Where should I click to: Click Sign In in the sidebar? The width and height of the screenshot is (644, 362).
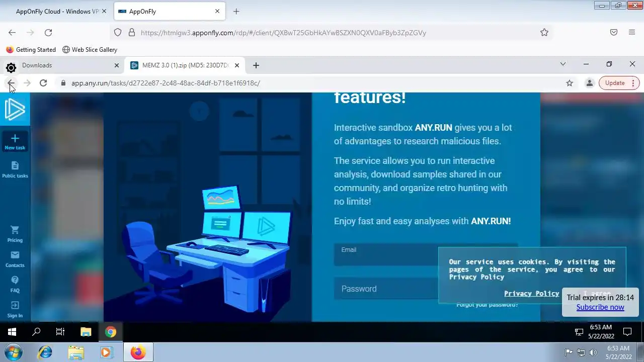click(x=15, y=309)
